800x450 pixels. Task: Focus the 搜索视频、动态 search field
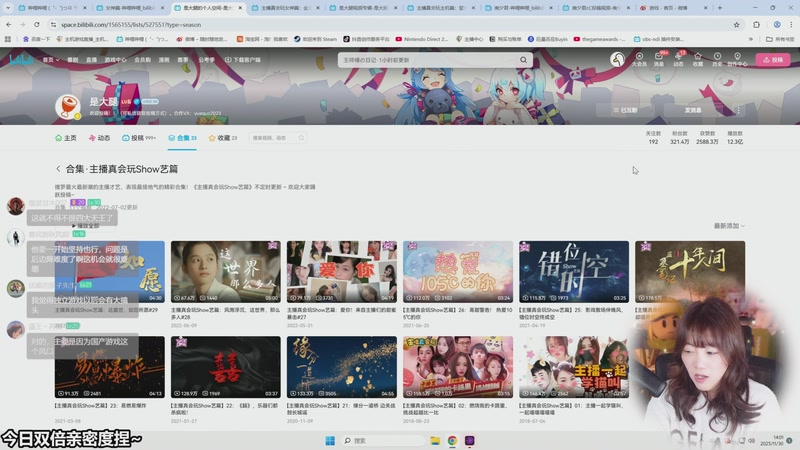(x=278, y=138)
